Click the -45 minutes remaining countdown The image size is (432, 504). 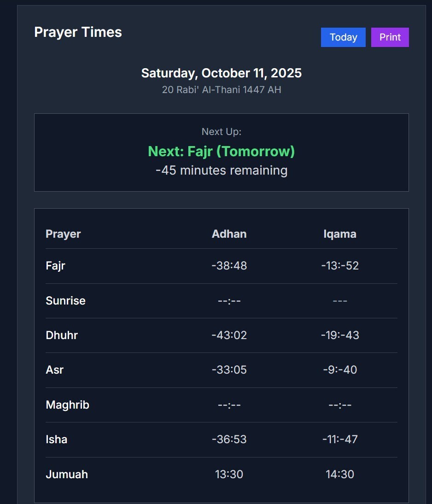tap(222, 170)
